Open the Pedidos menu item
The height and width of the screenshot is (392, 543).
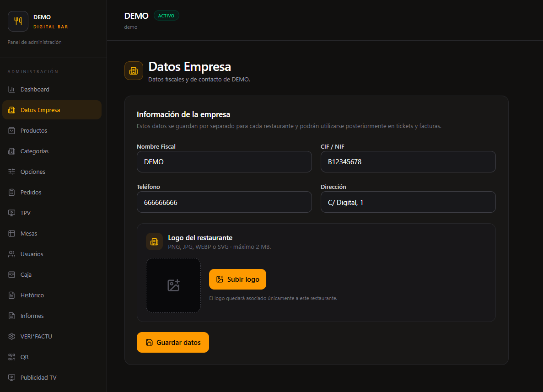pos(52,192)
